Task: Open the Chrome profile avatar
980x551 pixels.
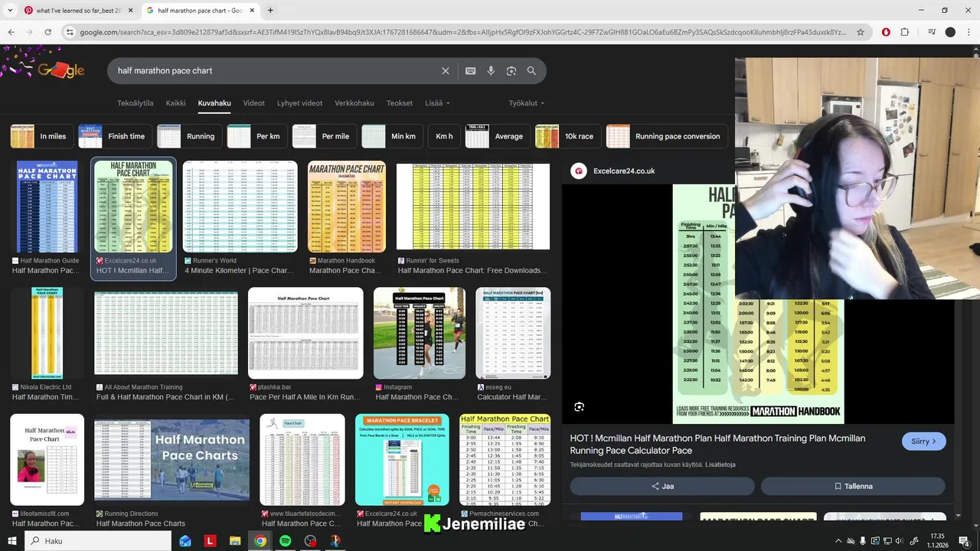Action: [x=950, y=32]
